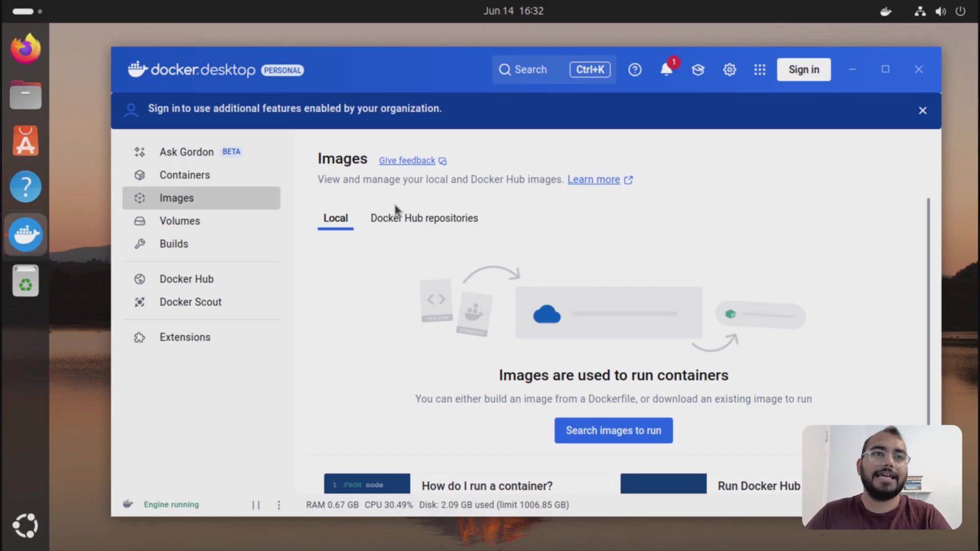980x551 pixels.
Task: Open the How do I run a container card
Action: pos(466,484)
